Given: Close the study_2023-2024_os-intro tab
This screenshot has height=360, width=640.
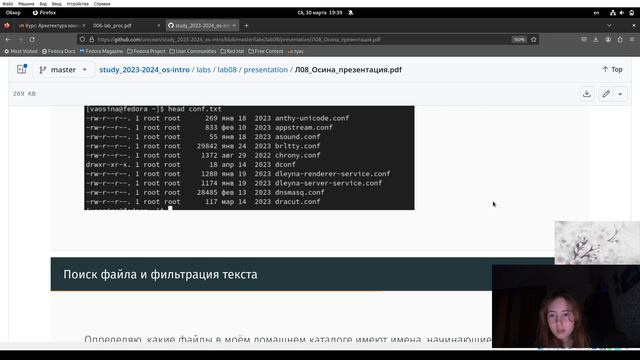Looking at the screenshot, I should pyautogui.click(x=234, y=25).
